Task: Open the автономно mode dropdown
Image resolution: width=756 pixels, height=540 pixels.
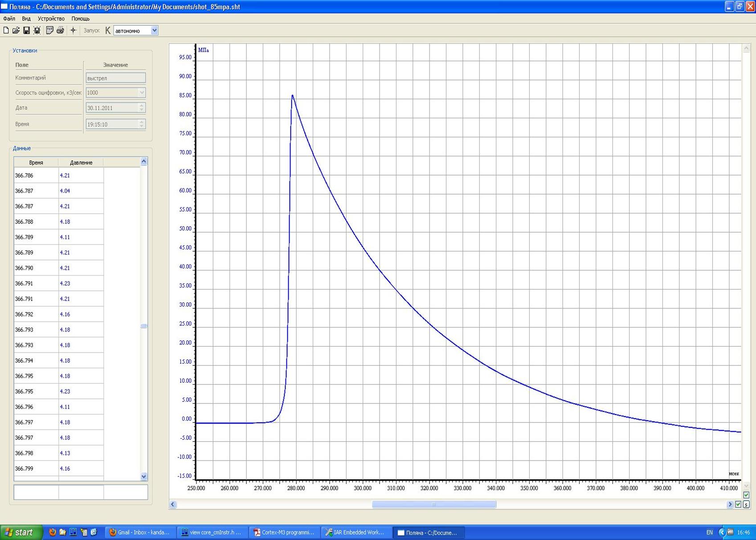Action: coord(154,30)
